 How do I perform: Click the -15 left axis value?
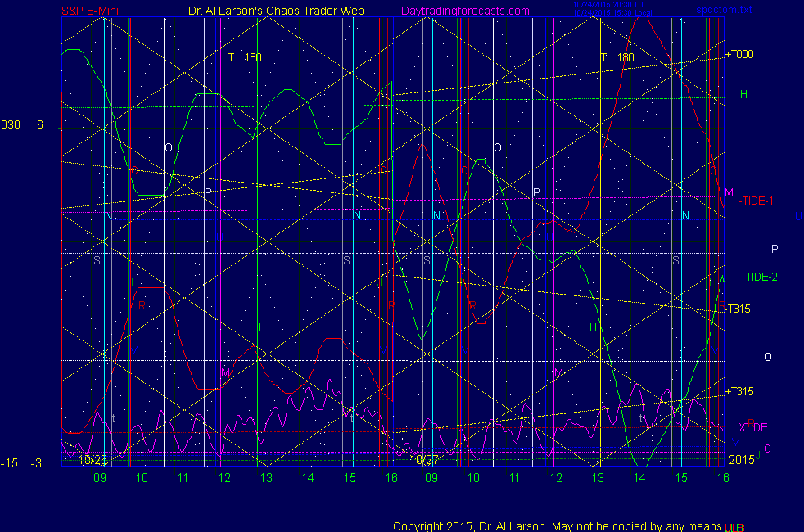point(9,462)
